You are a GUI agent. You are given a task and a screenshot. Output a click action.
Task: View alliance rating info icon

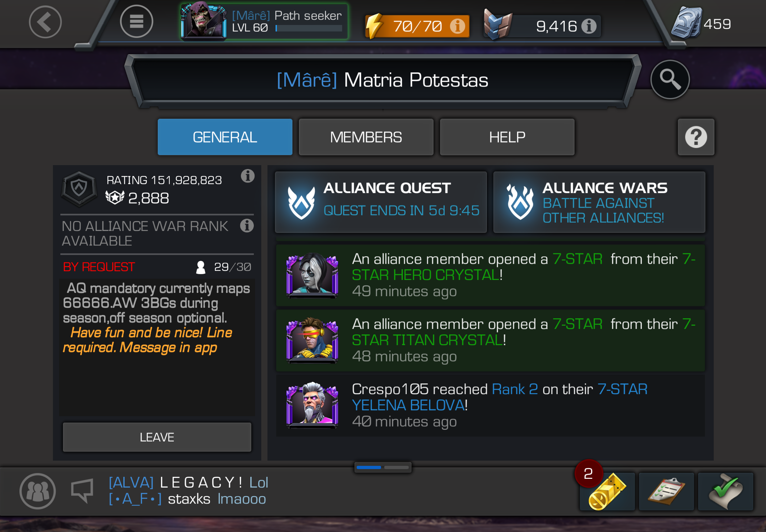coord(248,176)
